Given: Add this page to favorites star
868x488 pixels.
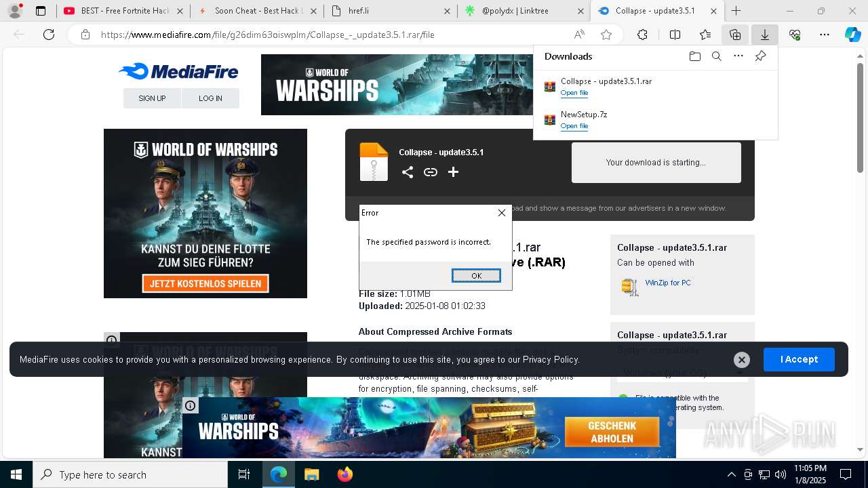Looking at the screenshot, I should (606, 35).
